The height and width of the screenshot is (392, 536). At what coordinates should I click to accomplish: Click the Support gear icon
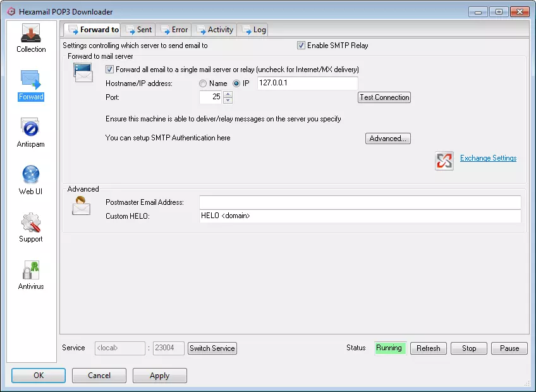click(x=30, y=223)
